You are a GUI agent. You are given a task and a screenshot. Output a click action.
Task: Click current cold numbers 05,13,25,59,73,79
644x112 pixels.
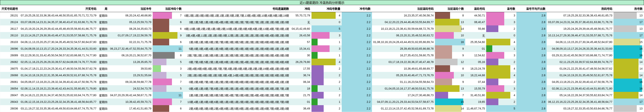click(x=140, y=22)
